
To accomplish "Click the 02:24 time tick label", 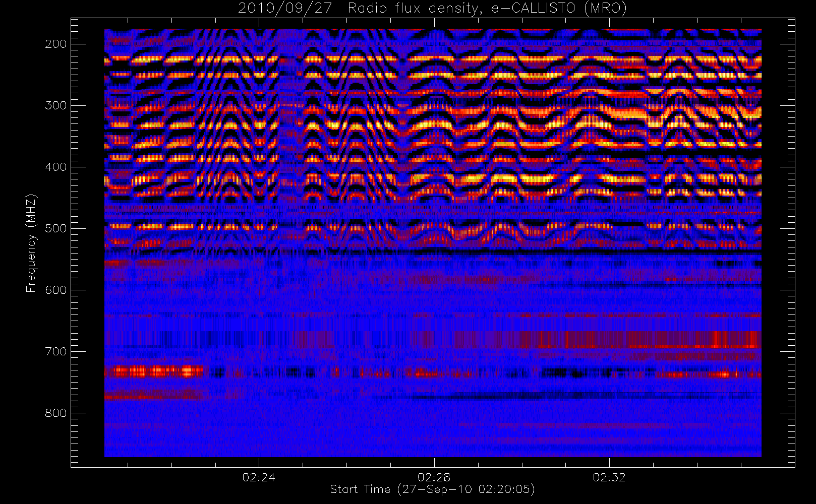I will (x=259, y=477).
